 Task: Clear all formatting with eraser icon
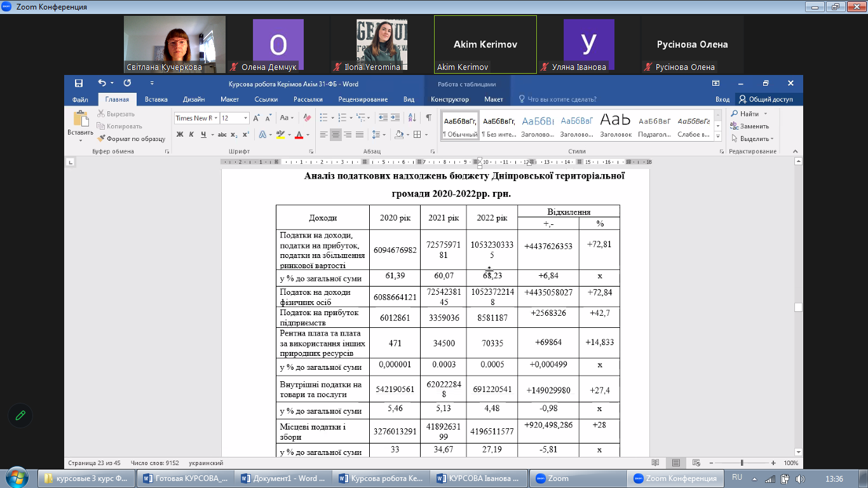click(307, 118)
